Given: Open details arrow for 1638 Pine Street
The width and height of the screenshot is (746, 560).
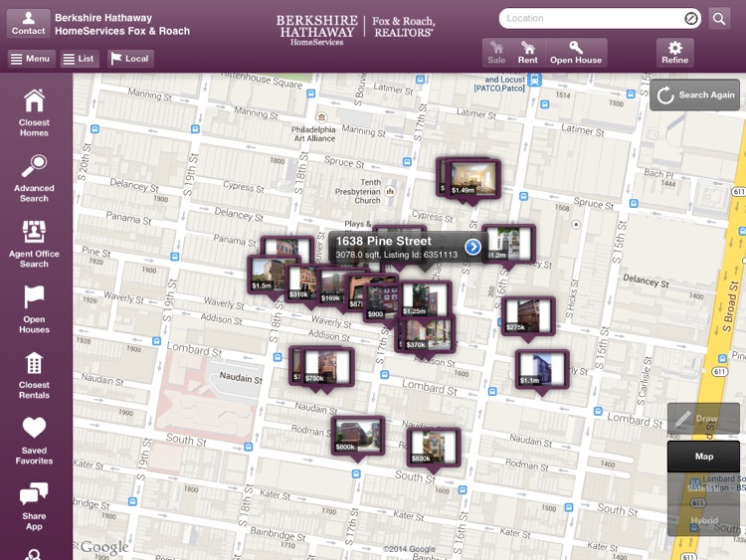Looking at the screenshot, I should click(472, 247).
